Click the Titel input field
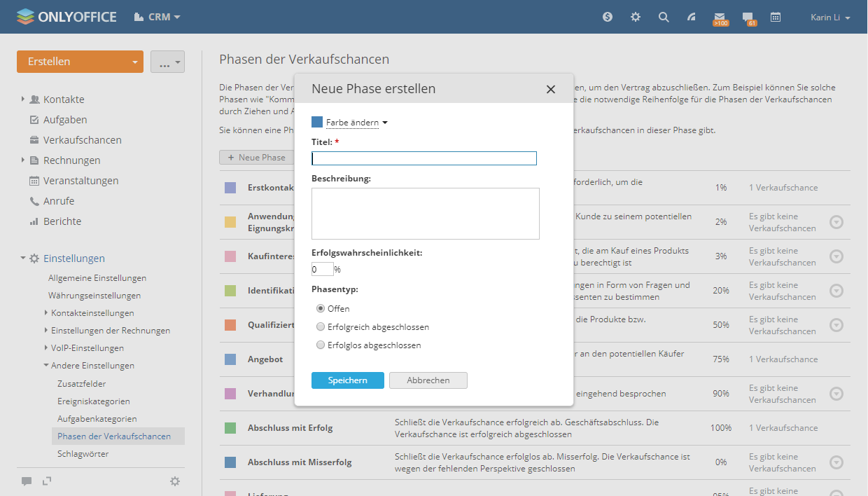 pos(424,158)
